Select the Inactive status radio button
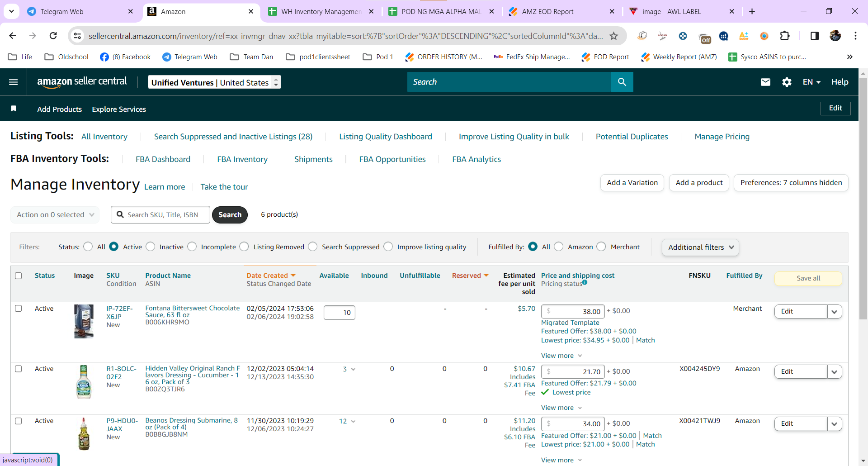The image size is (868, 466). click(151, 247)
